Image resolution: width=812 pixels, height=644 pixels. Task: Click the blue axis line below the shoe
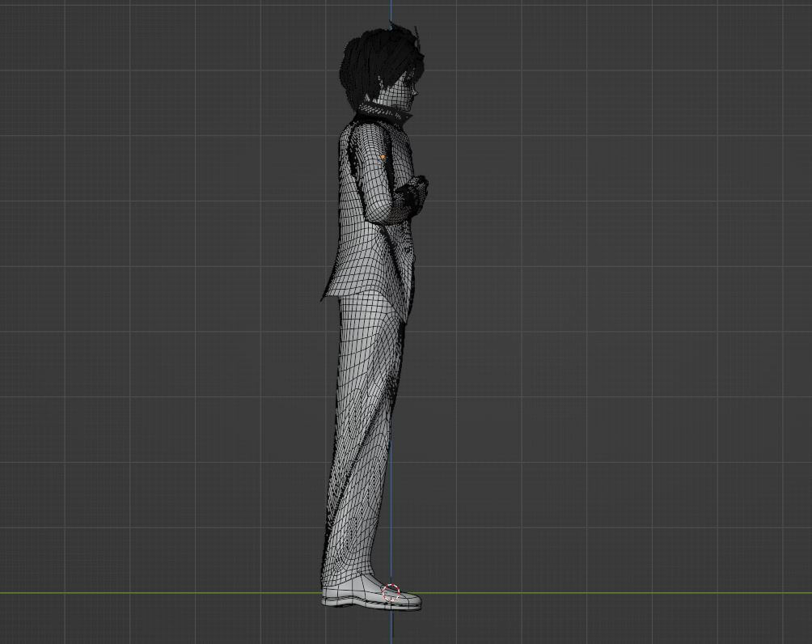[391, 627]
